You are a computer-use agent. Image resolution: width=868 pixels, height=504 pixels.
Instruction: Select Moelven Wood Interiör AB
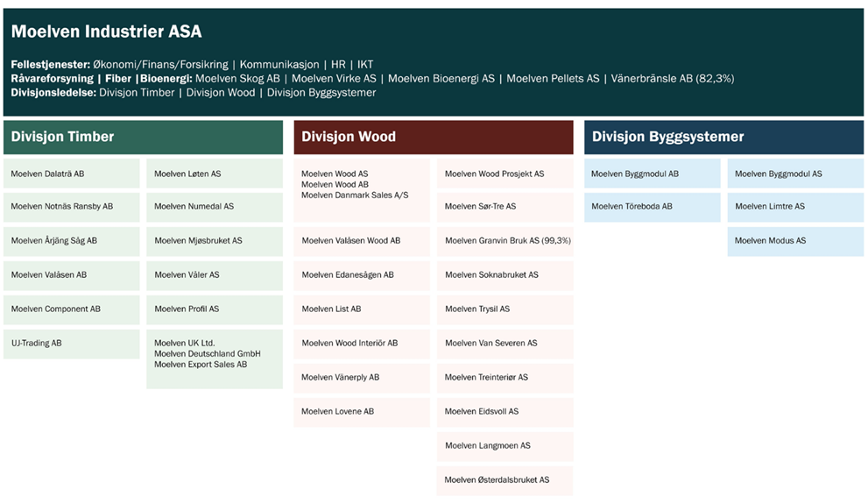pyautogui.click(x=362, y=344)
